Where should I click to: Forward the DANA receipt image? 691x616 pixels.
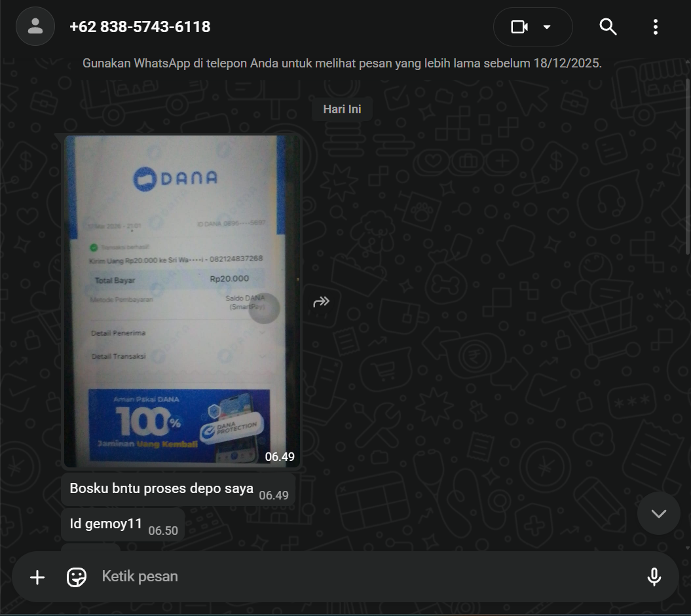[x=321, y=302]
